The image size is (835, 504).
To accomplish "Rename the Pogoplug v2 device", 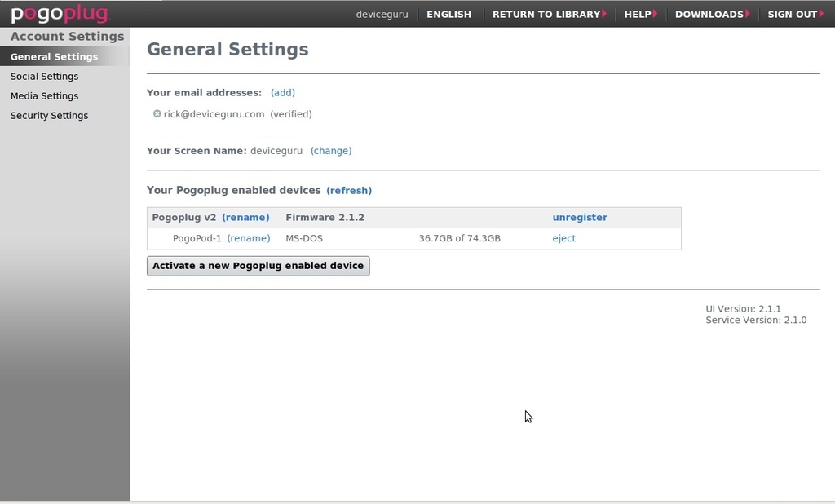I will click(245, 218).
